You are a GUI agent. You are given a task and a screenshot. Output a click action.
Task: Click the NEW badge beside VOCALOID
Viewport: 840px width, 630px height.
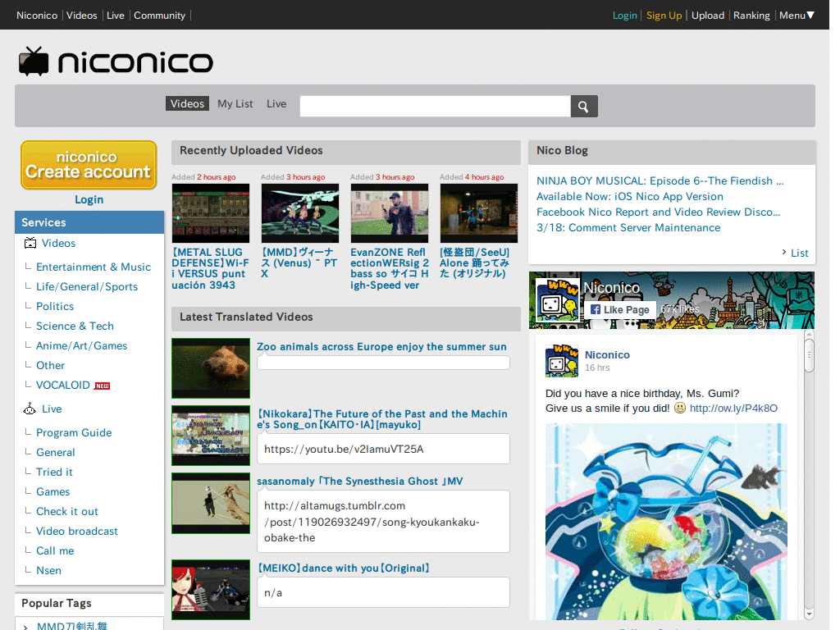(102, 386)
